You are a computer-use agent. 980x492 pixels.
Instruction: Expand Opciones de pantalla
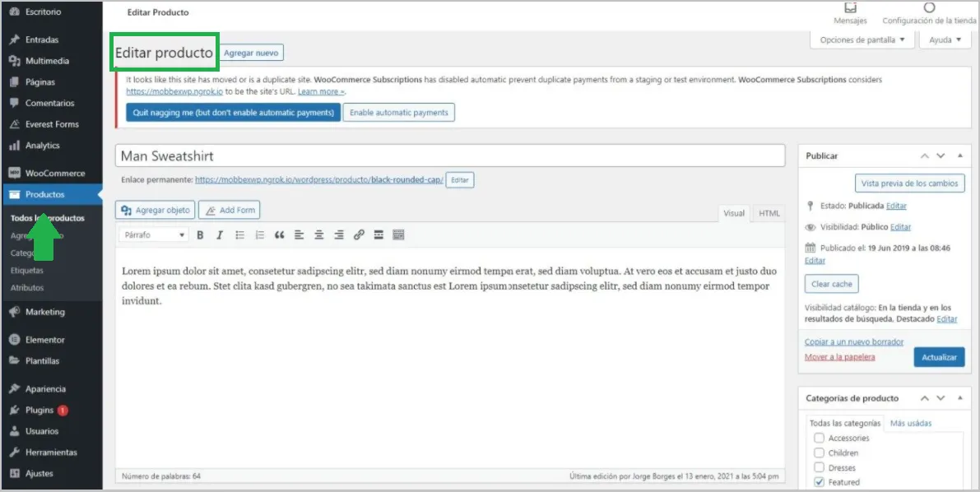pyautogui.click(x=862, y=40)
